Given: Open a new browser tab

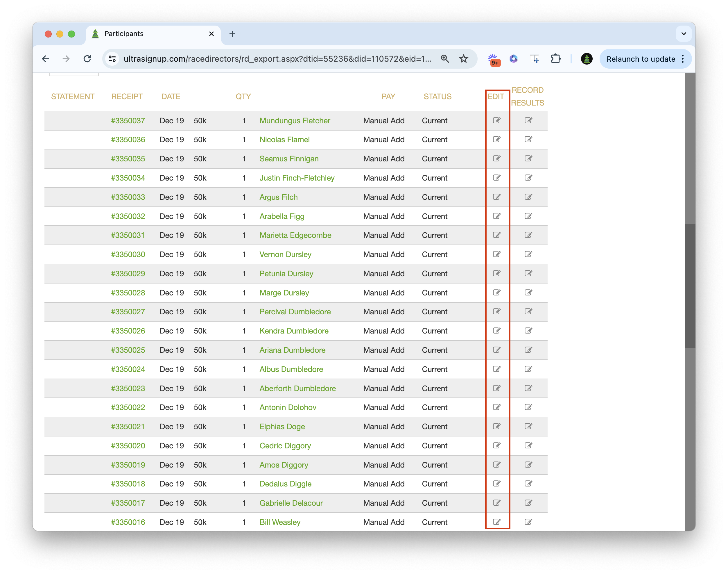Looking at the screenshot, I should click(x=232, y=34).
